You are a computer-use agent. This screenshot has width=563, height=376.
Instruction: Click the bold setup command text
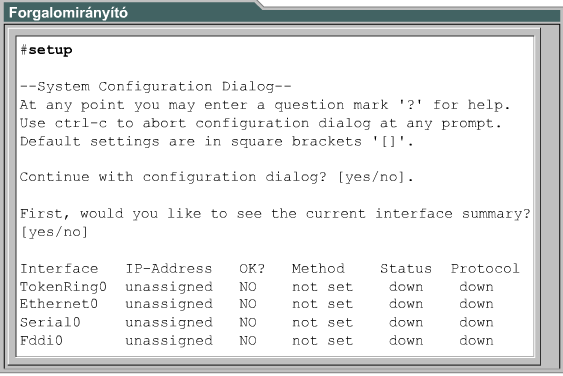click(x=50, y=50)
